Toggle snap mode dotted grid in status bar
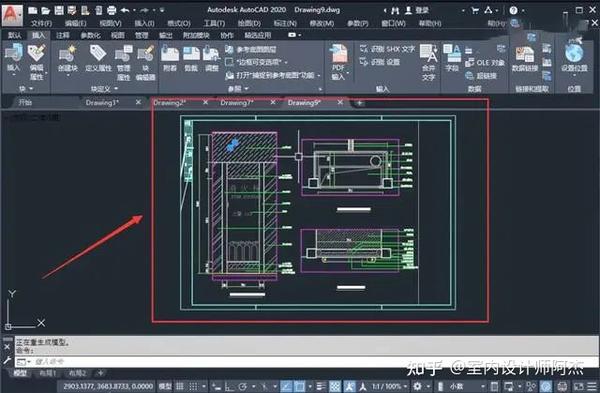The width and height of the screenshot is (600, 393). 194,386
